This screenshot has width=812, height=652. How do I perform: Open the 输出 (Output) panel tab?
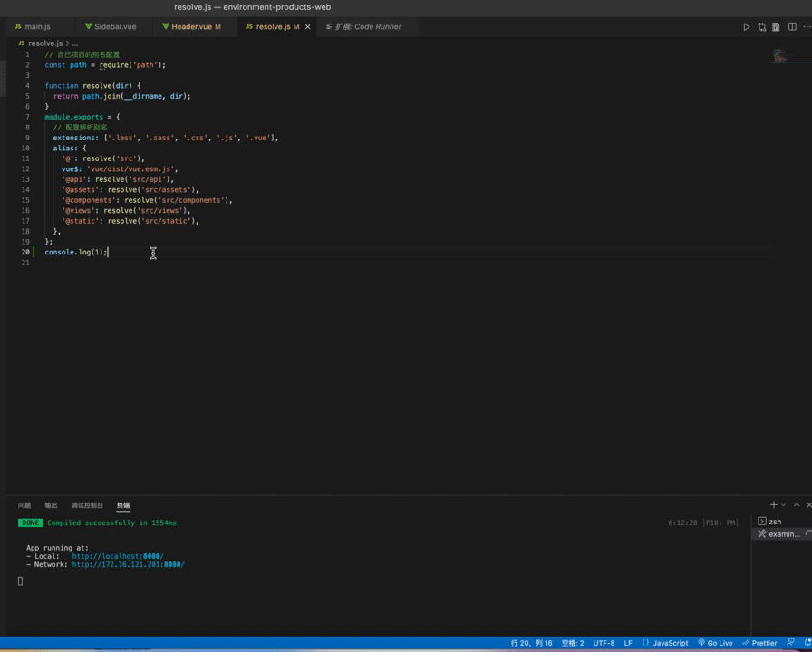pos(52,505)
